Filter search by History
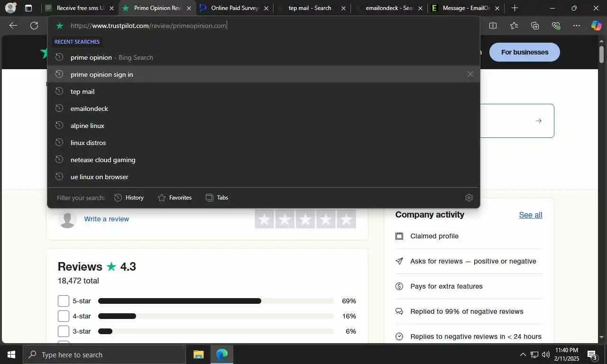This screenshot has height=364, width=607. (x=129, y=198)
